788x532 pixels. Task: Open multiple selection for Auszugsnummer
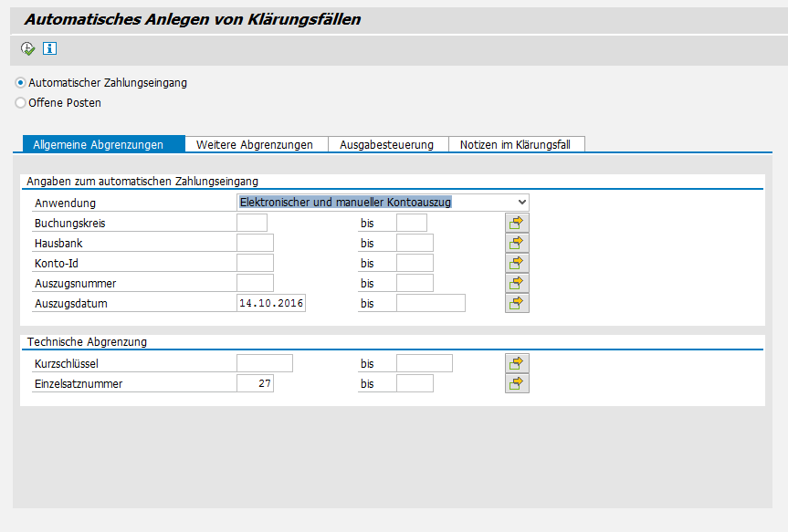tap(517, 283)
